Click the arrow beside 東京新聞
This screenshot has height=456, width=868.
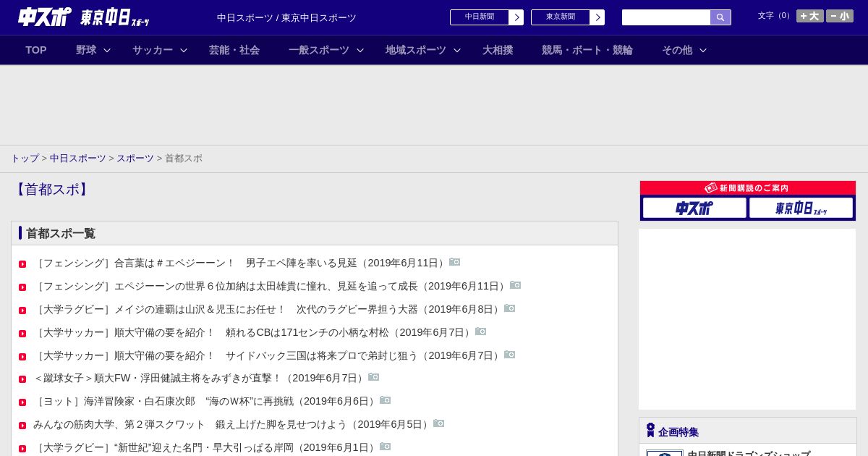(597, 17)
